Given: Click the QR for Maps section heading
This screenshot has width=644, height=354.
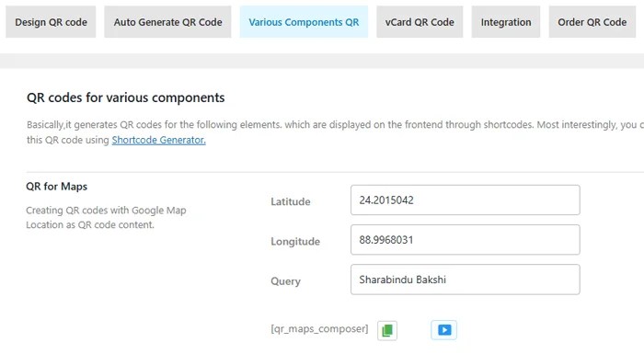Looking at the screenshot, I should 57,187.
